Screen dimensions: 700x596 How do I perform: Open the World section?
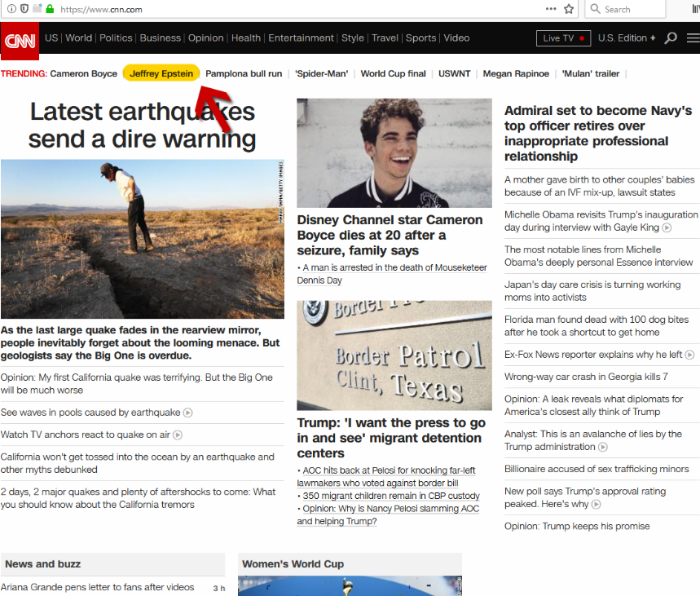click(x=78, y=38)
